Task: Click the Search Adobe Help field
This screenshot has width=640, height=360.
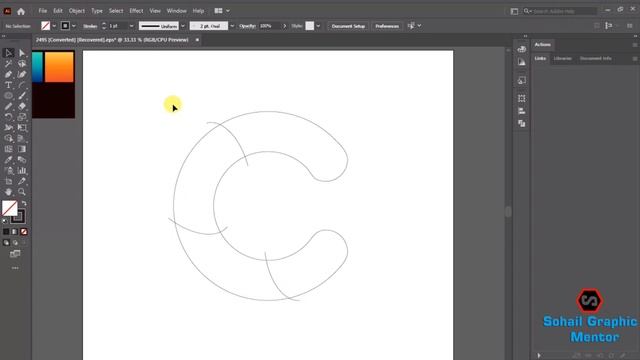Action: pos(565,11)
